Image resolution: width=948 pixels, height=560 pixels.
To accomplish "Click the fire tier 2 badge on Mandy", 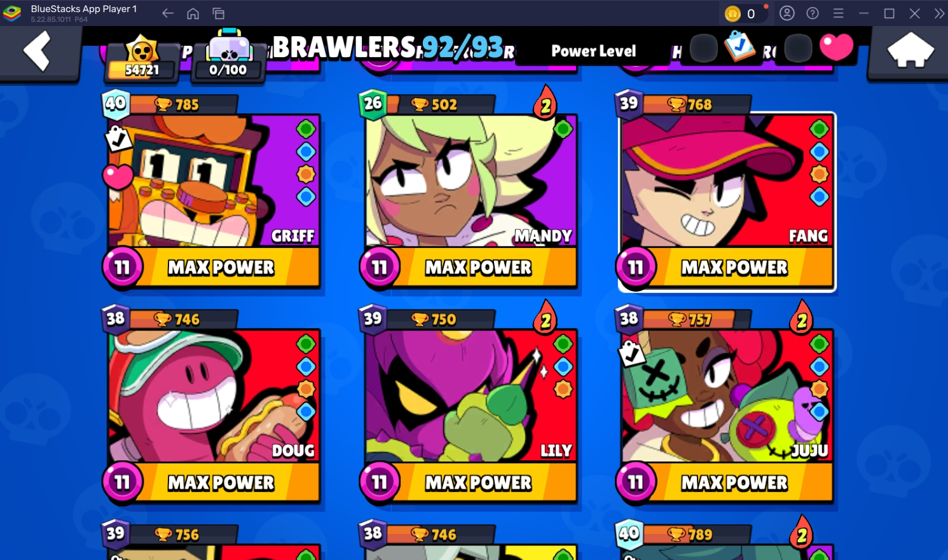I will coord(546,103).
